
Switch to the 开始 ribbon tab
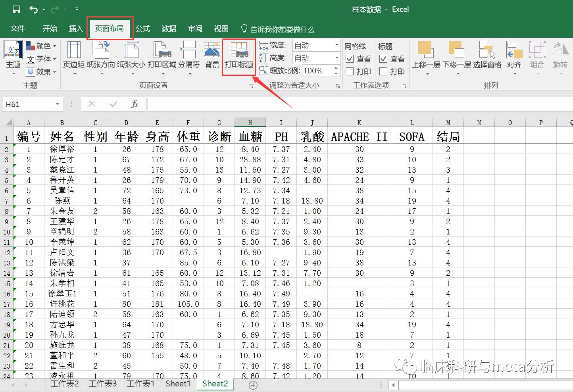point(50,29)
